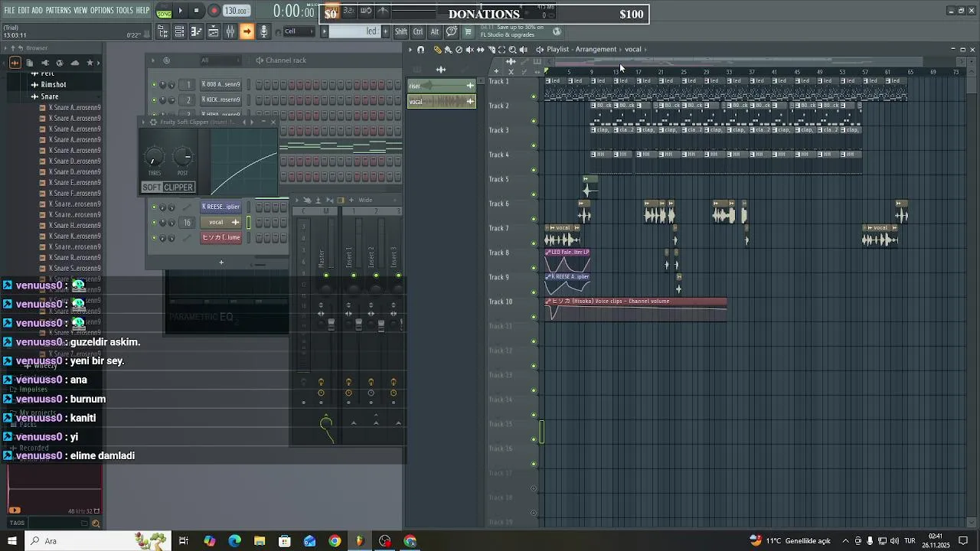Click the Windows Start button
The width and height of the screenshot is (980, 551).
(11, 541)
